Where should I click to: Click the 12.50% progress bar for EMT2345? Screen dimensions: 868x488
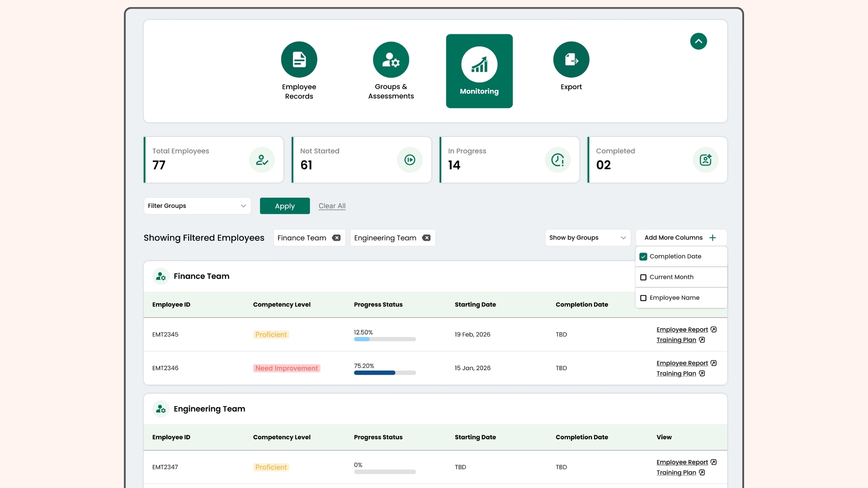385,339
